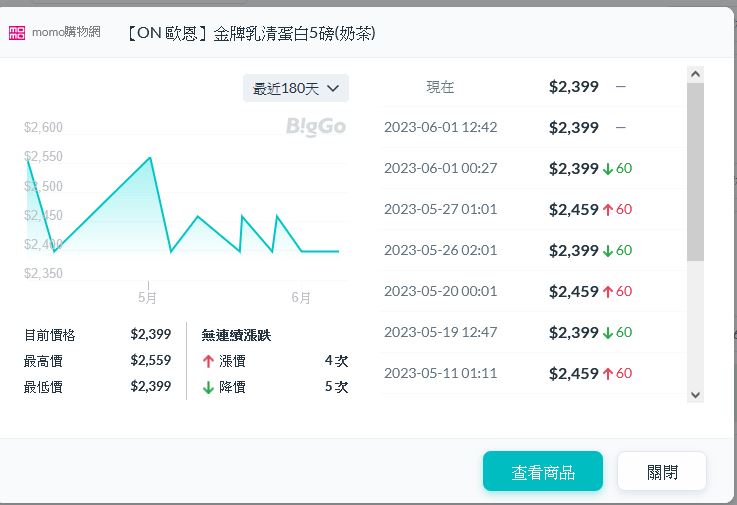This screenshot has width=737, height=505.
Task: Click 查看商品 button
Action: [x=542, y=472]
